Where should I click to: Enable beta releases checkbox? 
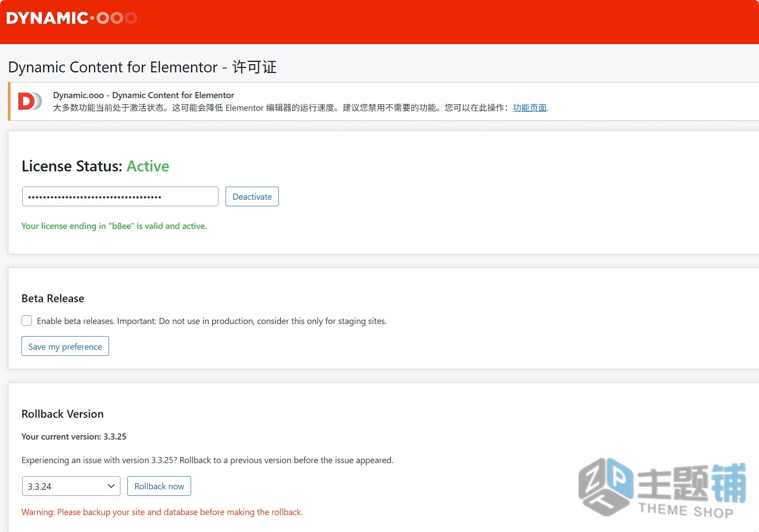[x=27, y=321]
